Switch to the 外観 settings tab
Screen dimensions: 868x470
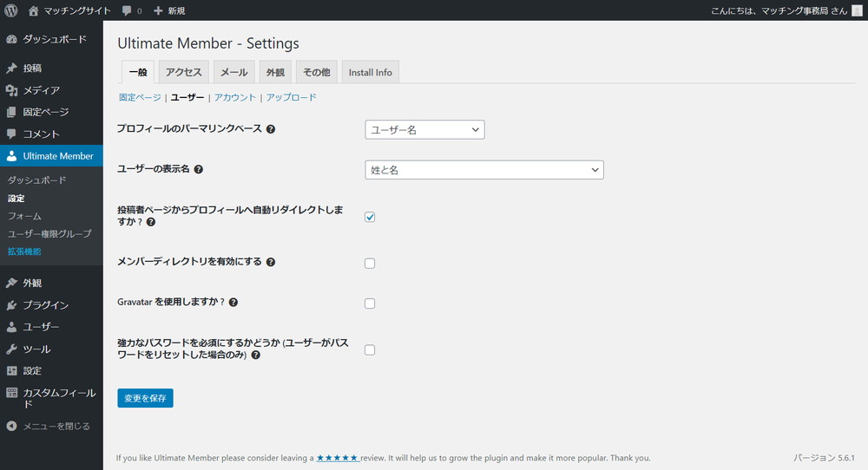(275, 72)
